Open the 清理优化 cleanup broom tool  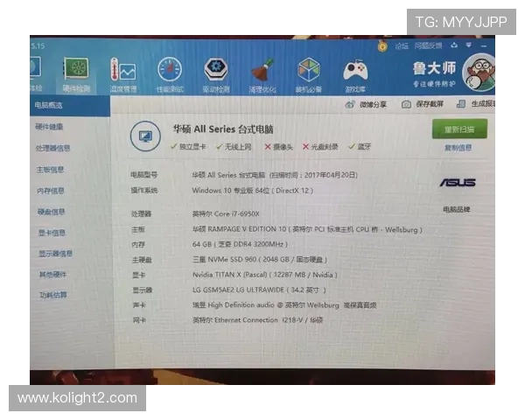tap(262, 75)
